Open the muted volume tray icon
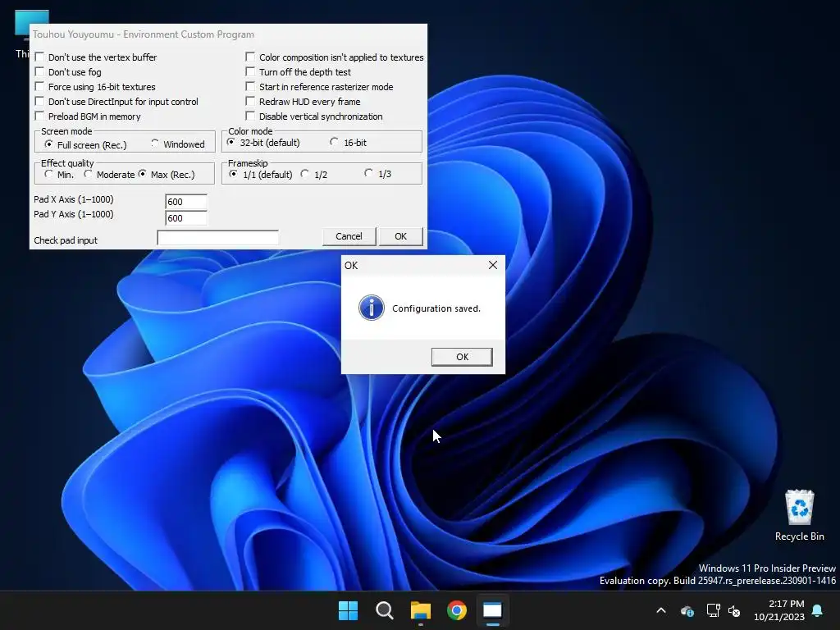This screenshot has width=840, height=630. pyautogui.click(x=734, y=610)
